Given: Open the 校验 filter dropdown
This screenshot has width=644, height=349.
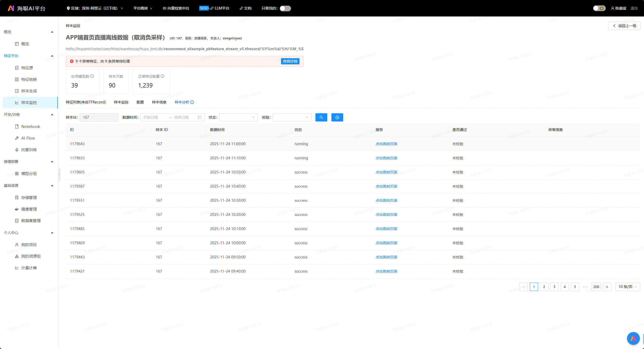Looking at the screenshot, I should coord(292,117).
